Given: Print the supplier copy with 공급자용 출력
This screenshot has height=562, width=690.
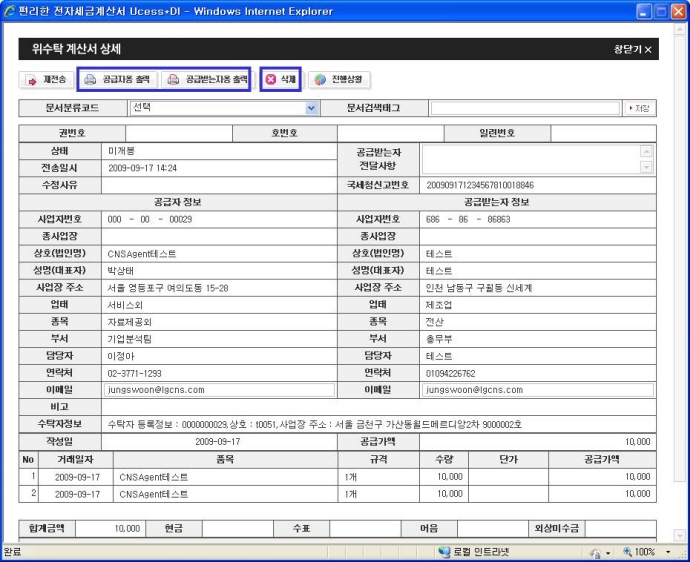Looking at the screenshot, I should [x=117, y=79].
